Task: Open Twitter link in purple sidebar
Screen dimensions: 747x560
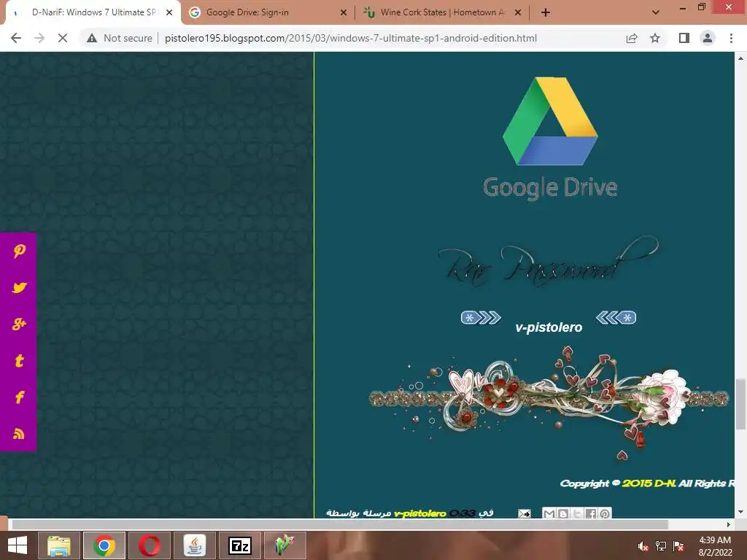Action: (x=19, y=287)
